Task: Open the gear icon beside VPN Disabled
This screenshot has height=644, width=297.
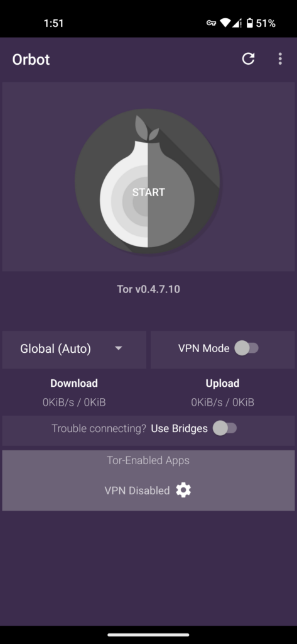Action: tap(183, 490)
